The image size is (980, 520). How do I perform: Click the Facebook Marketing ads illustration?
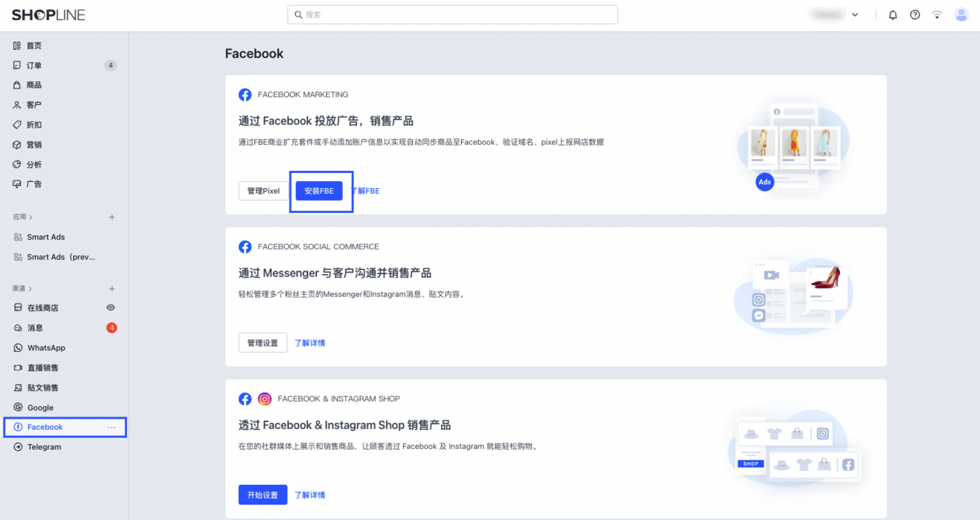(793, 148)
